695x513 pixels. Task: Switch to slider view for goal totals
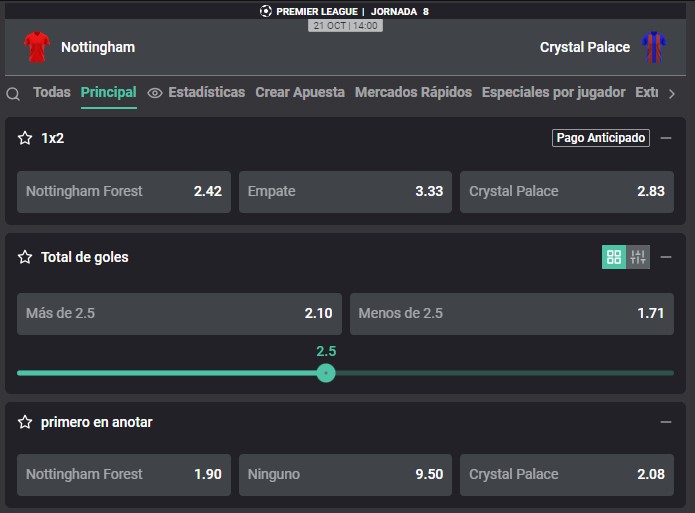[x=638, y=257]
